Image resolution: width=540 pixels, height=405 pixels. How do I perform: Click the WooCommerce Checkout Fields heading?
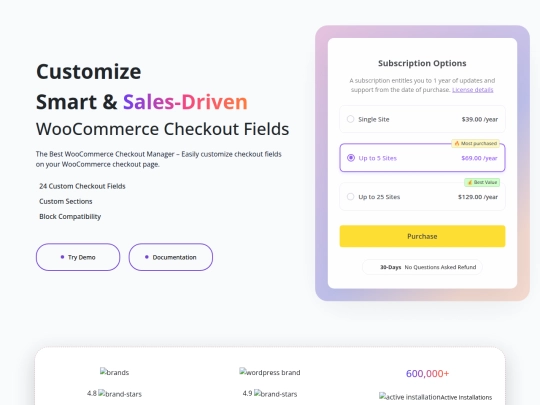[163, 129]
